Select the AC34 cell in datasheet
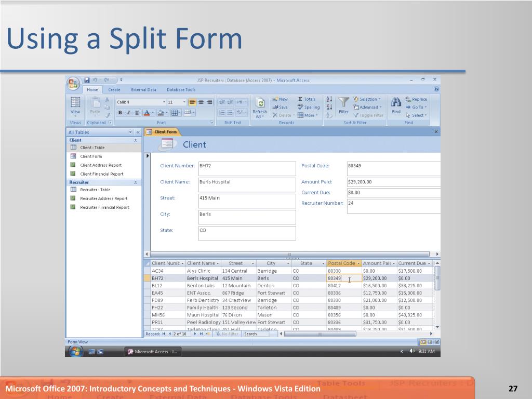The height and width of the screenshot is (399, 532). point(168,271)
